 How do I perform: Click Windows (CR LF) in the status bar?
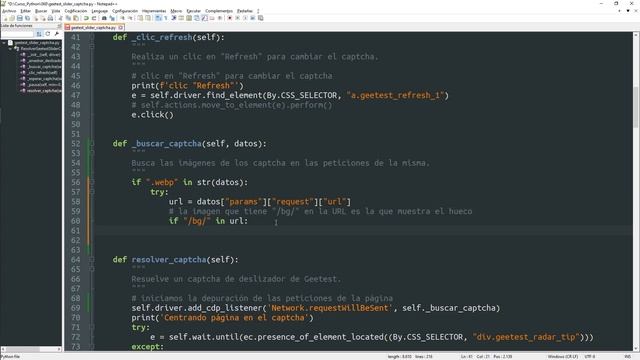562,357
